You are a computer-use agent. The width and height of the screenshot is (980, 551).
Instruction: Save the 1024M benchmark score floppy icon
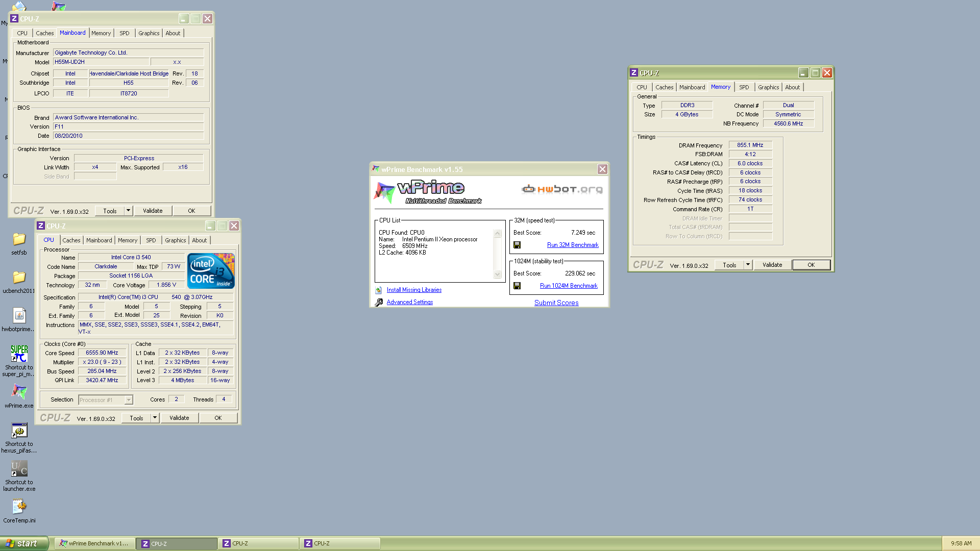(x=517, y=286)
